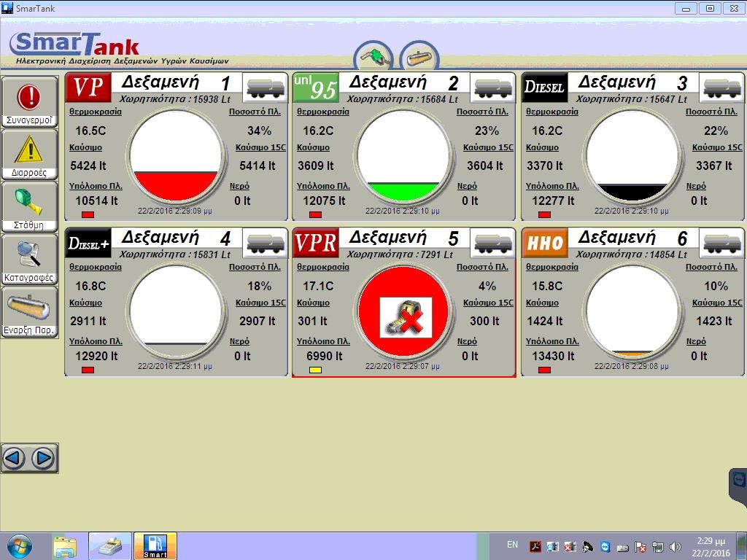Click the 18% fill percentage

259,286
